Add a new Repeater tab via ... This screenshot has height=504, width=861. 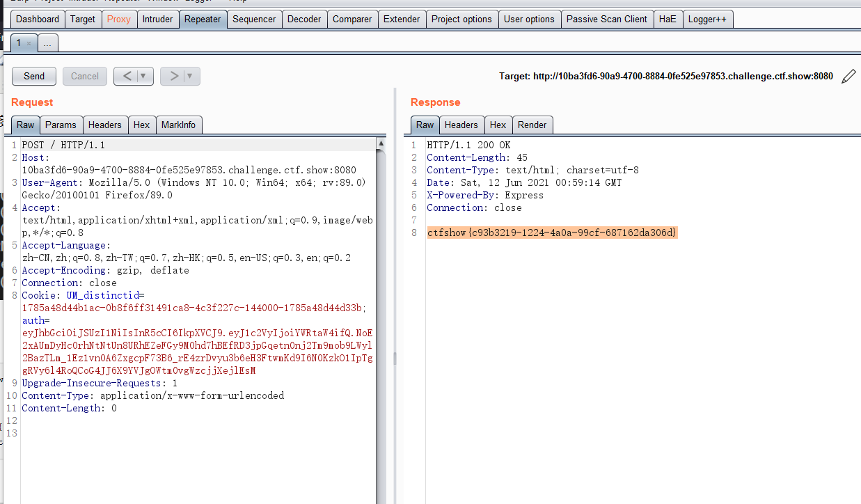click(x=47, y=43)
